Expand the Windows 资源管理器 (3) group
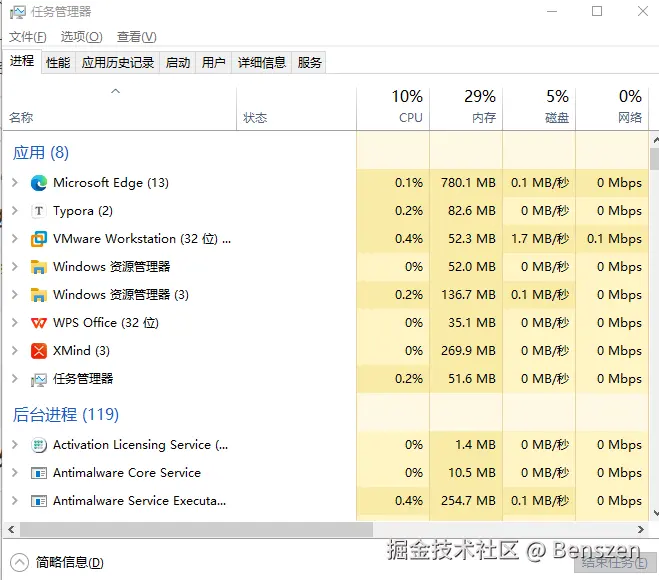Image resolution: width=659 pixels, height=580 pixels. click(15, 294)
